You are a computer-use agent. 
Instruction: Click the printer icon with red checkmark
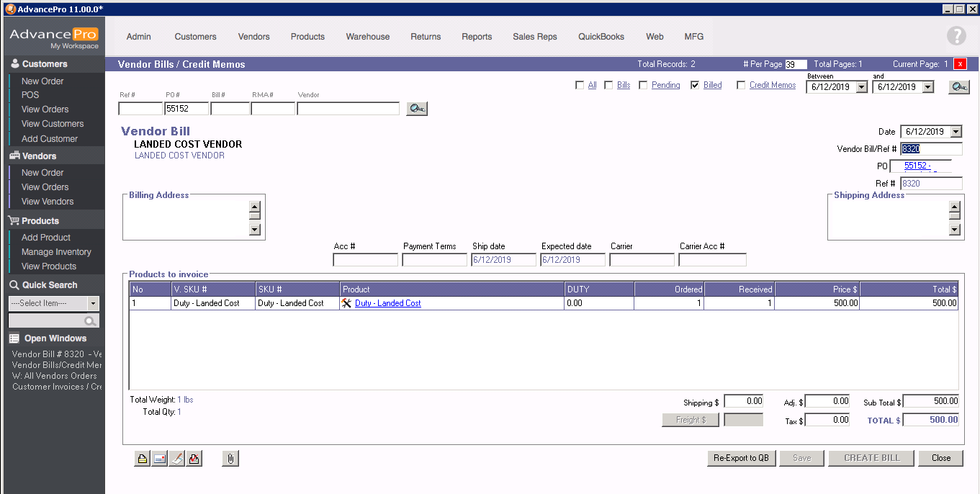194,458
